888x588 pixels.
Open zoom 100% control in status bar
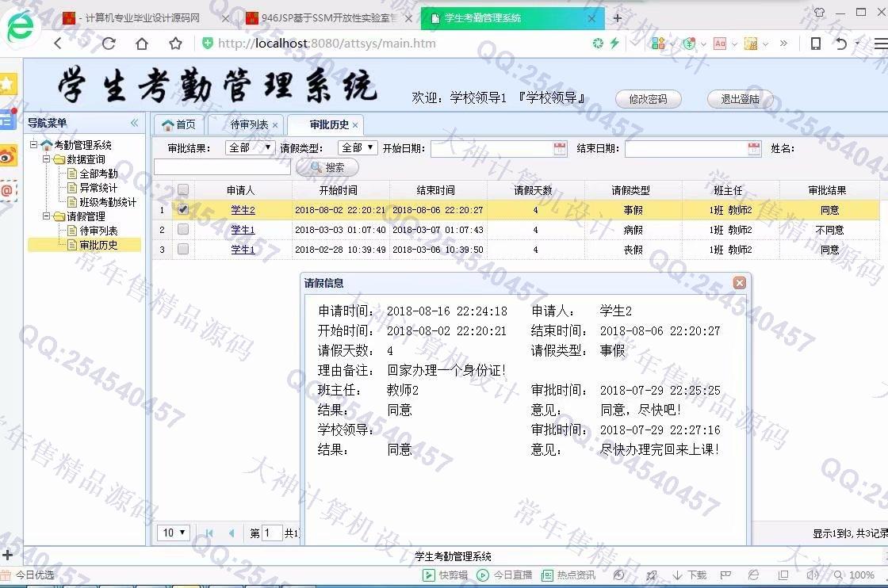[x=855, y=575]
